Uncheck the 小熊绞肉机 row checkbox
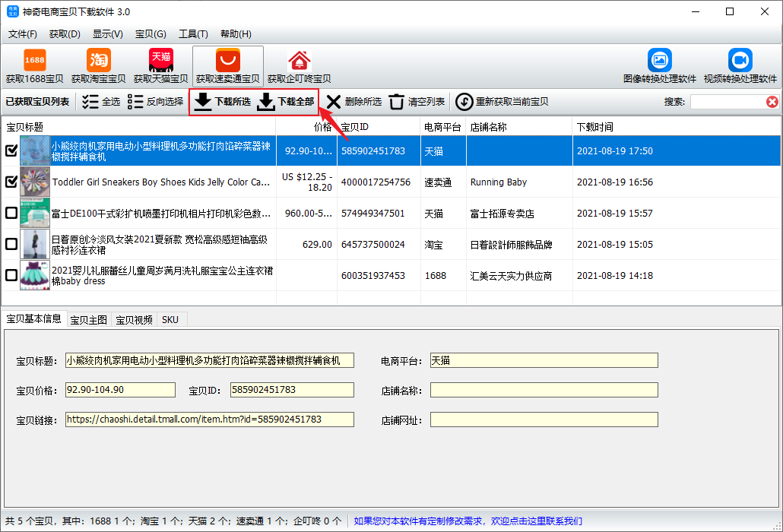 pyautogui.click(x=11, y=150)
